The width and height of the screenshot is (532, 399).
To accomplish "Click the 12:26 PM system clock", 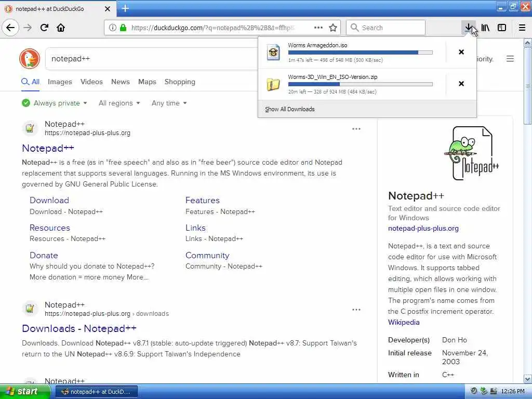I will pyautogui.click(x=513, y=392).
